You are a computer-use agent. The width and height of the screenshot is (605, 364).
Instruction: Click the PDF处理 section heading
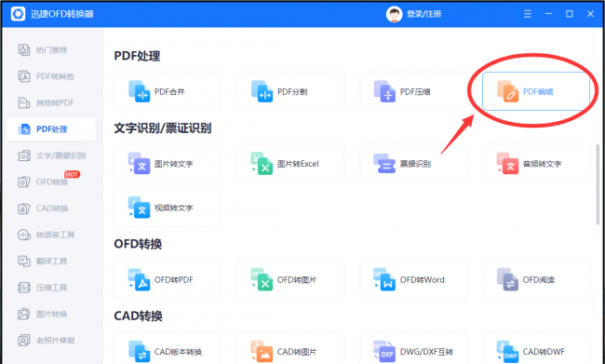pos(137,56)
